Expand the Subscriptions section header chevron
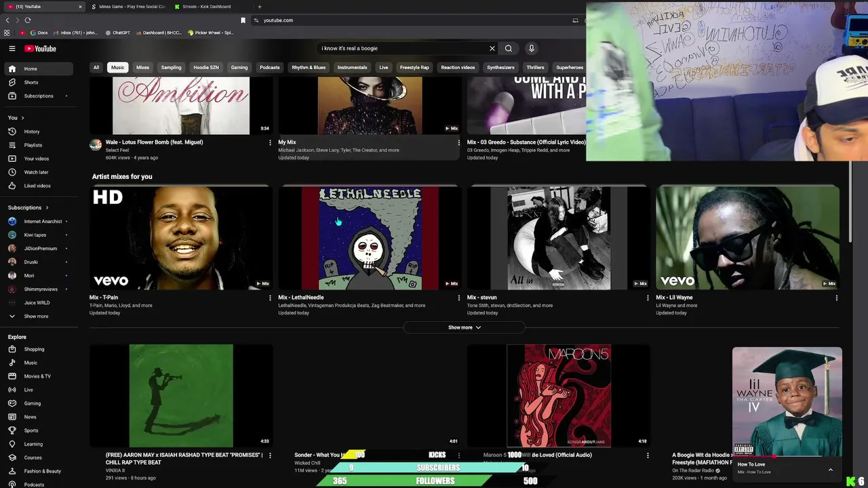The width and height of the screenshot is (868, 488). click(47, 207)
